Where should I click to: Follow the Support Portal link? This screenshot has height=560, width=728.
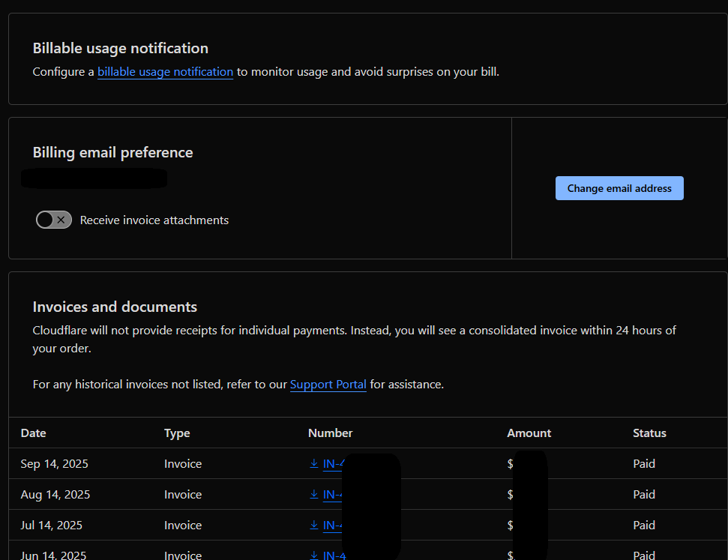328,385
